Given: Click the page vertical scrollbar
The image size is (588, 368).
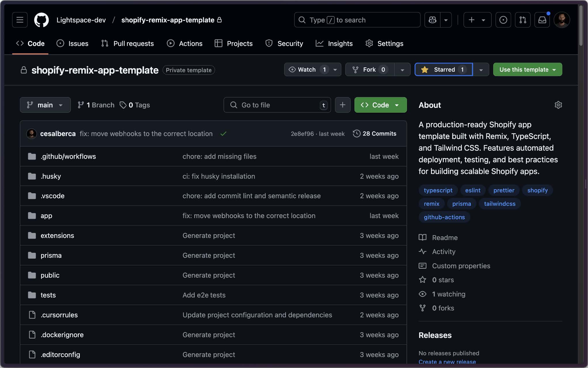Looking at the screenshot, I should tap(581, 26).
